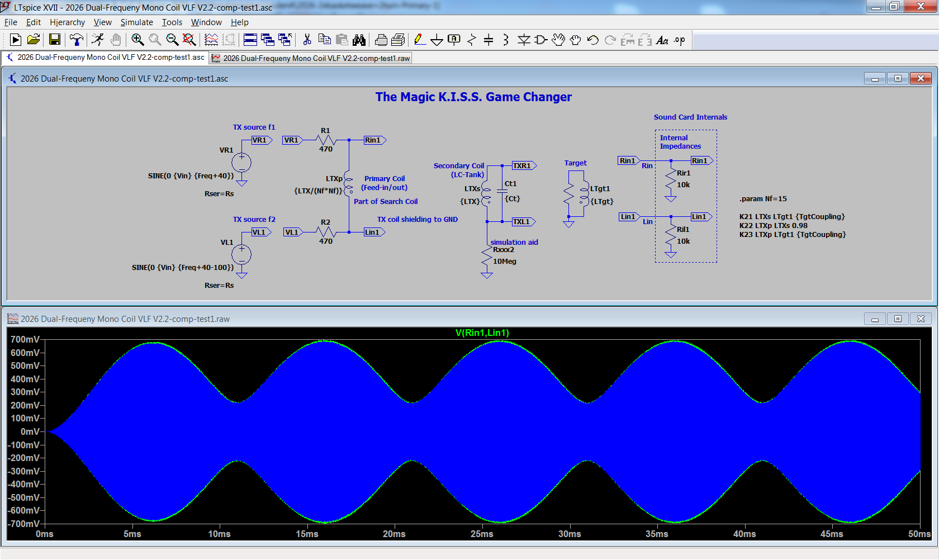The image size is (939, 560).
Task: Open Print Setup icon
Action: coord(381,40)
